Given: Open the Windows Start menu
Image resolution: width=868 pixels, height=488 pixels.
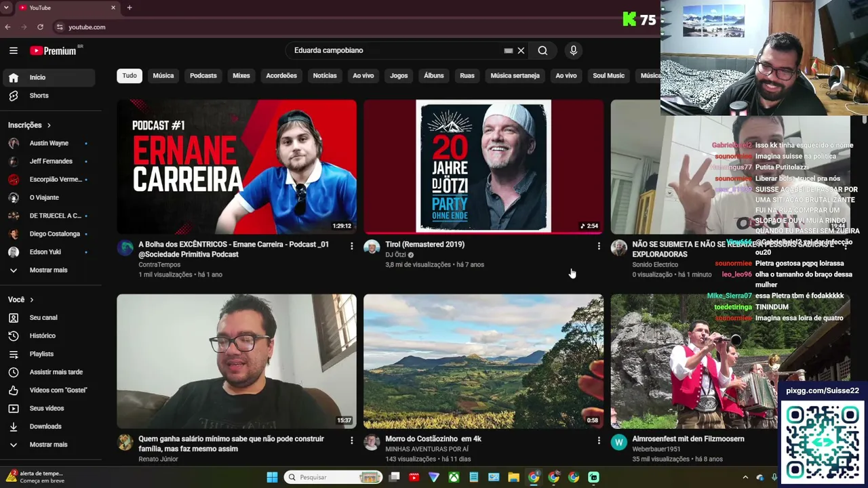Looking at the screenshot, I should pyautogui.click(x=272, y=477).
